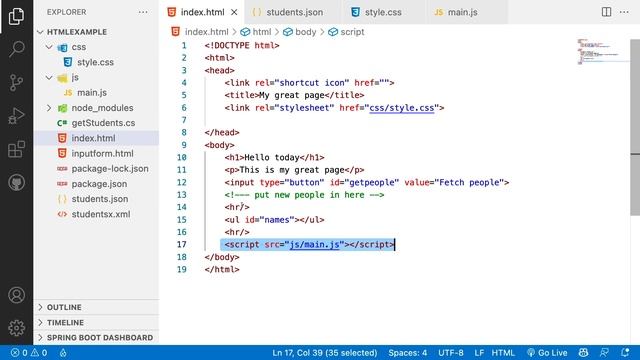
Task: Click the "put new people in here" comment
Action: [x=304, y=195]
